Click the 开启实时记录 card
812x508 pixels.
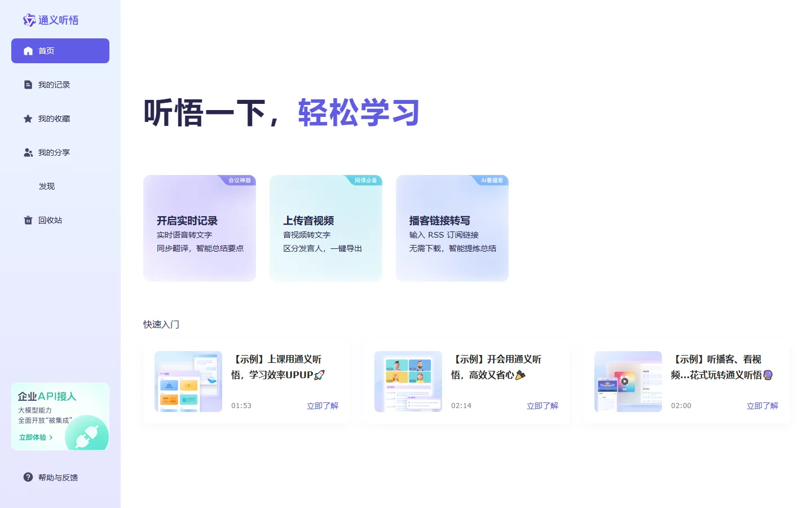coord(200,228)
